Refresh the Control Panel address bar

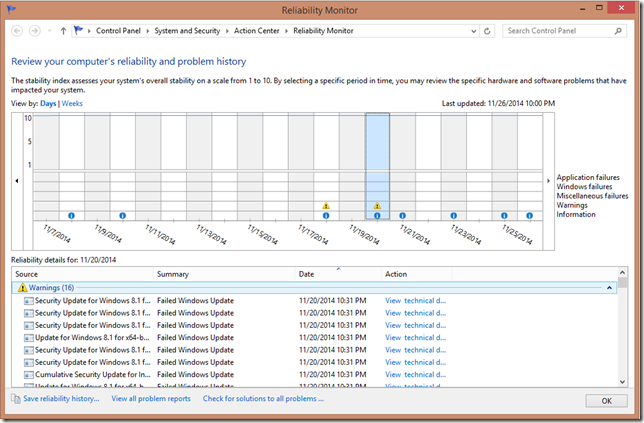[487, 31]
